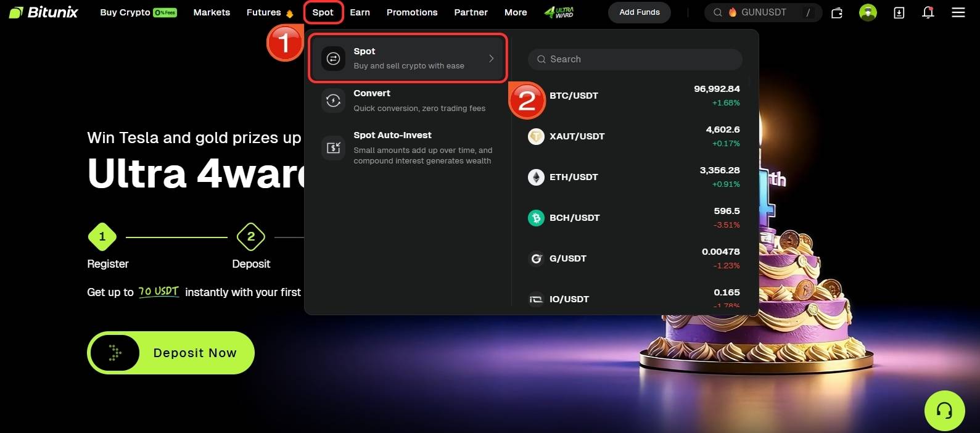Open the user profile avatar
The image size is (980, 433).
[x=868, y=12]
